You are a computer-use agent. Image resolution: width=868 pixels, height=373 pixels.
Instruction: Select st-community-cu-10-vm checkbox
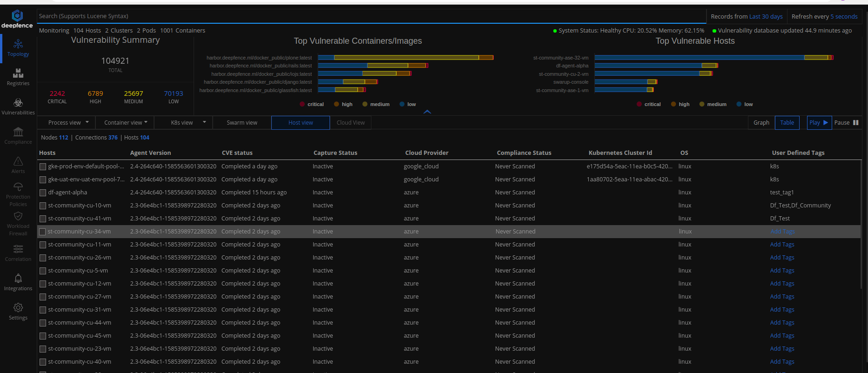(43, 206)
